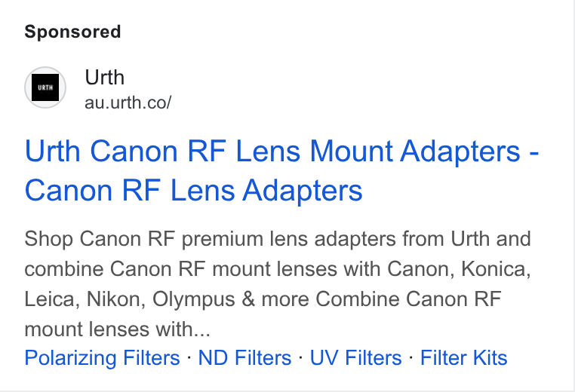Visit the UV Filters sitelink
Viewport: 575px width, 392px height.
pyautogui.click(x=355, y=357)
